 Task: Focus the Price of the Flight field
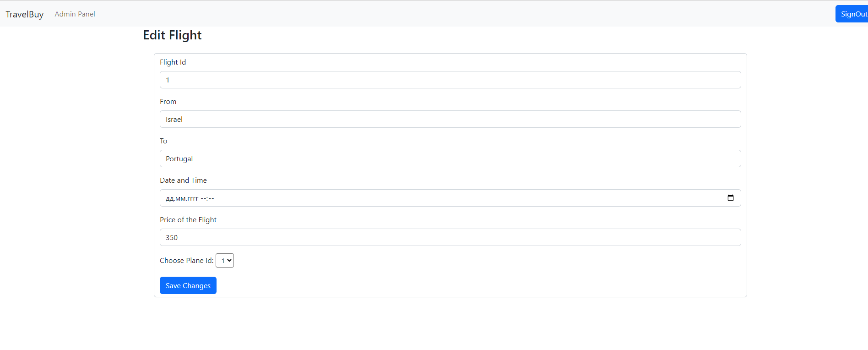(450, 237)
